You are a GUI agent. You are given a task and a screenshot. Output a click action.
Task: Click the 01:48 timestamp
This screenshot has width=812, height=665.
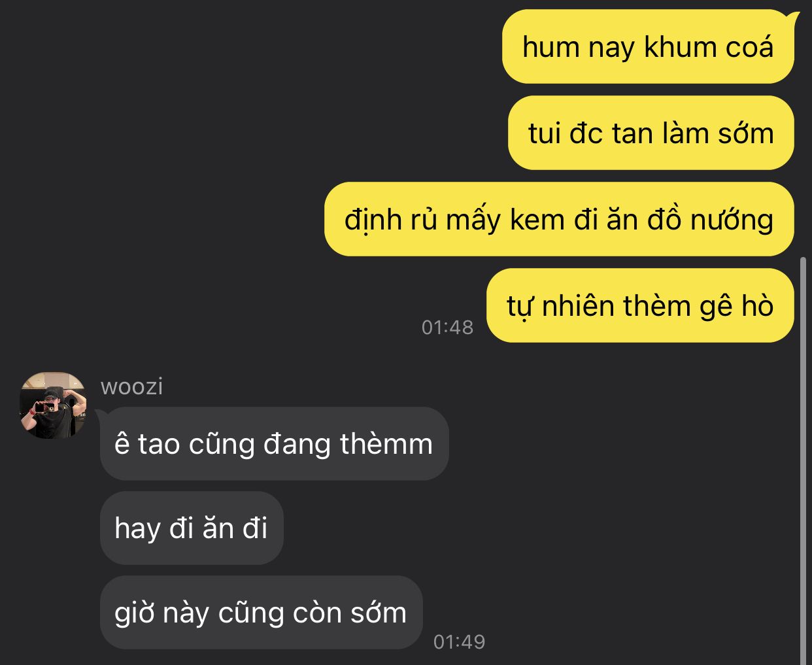coord(447,327)
